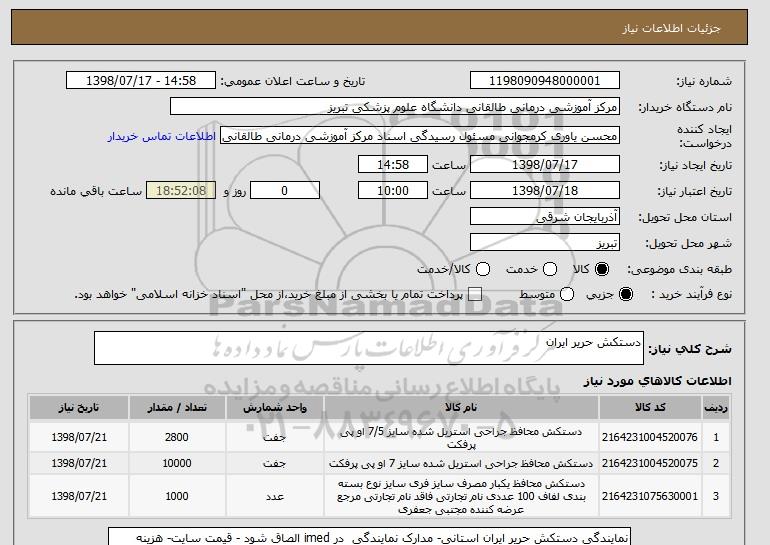Click the ردیف column header
770x545 pixels.
point(716,408)
